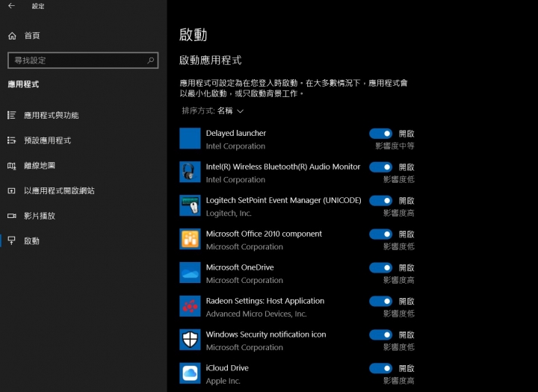This screenshot has height=392, width=538.
Task: Select Logitech SetPoint Event Manager (UNICODE) text
Action: (283, 200)
